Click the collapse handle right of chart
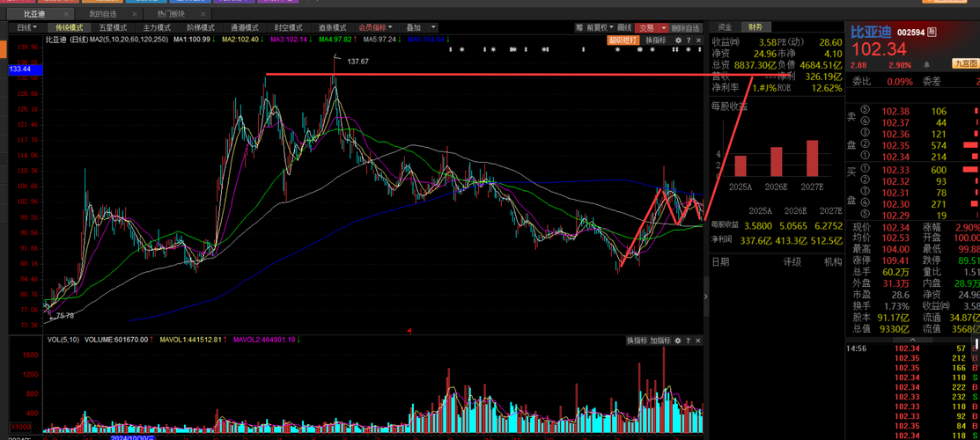 coord(705,297)
